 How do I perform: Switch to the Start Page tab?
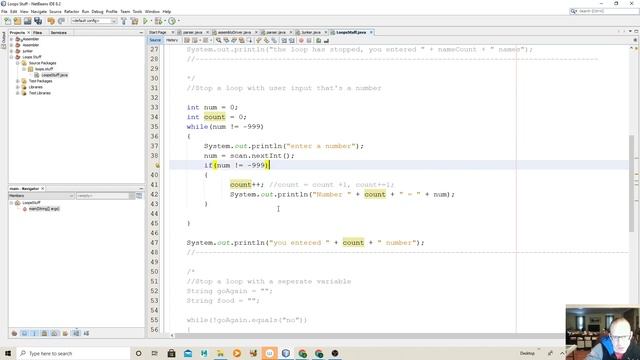tap(158, 32)
